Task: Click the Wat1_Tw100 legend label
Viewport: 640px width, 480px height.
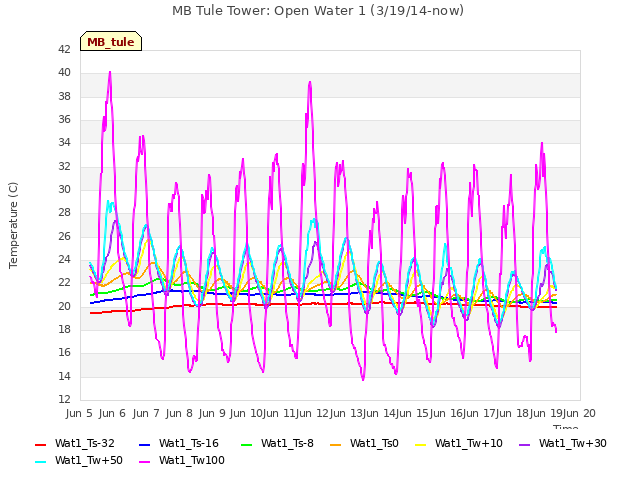Action: click(191, 460)
